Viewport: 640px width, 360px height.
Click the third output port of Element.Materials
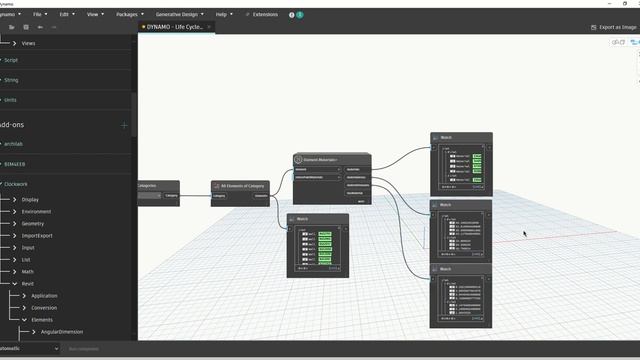[358, 185]
